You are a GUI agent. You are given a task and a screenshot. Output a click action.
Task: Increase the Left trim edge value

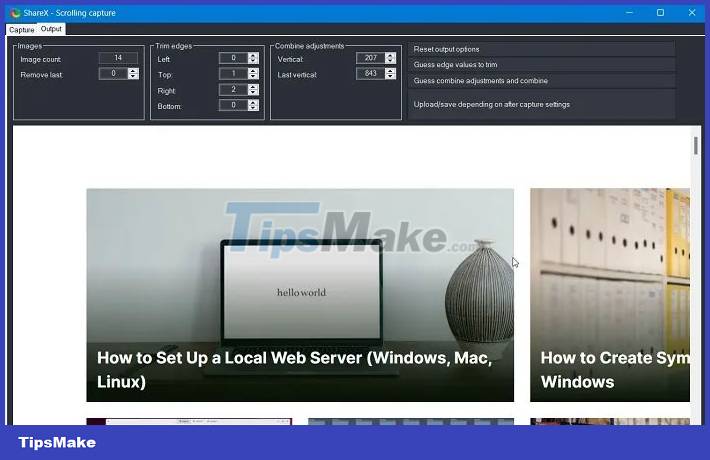[x=253, y=55]
